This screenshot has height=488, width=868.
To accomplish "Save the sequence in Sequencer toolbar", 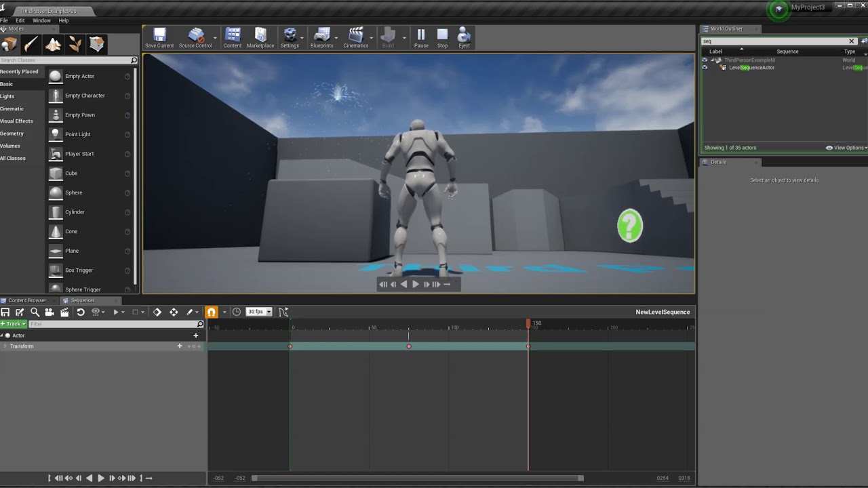I will tap(5, 312).
